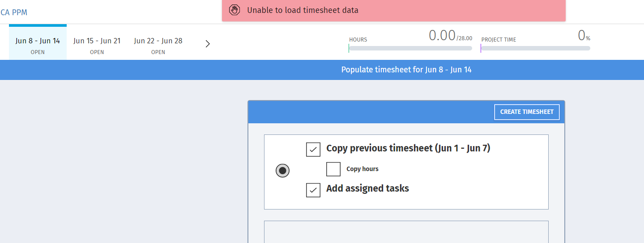Dismiss the 'Unable to load timesheet data' message
Viewport: 644px width, 243px height.
click(393, 10)
